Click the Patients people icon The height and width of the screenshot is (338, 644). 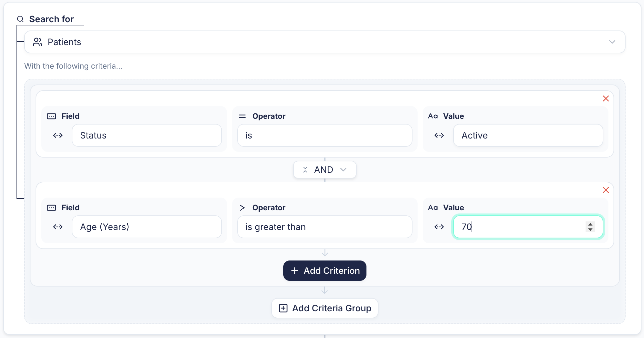click(37, 42)
